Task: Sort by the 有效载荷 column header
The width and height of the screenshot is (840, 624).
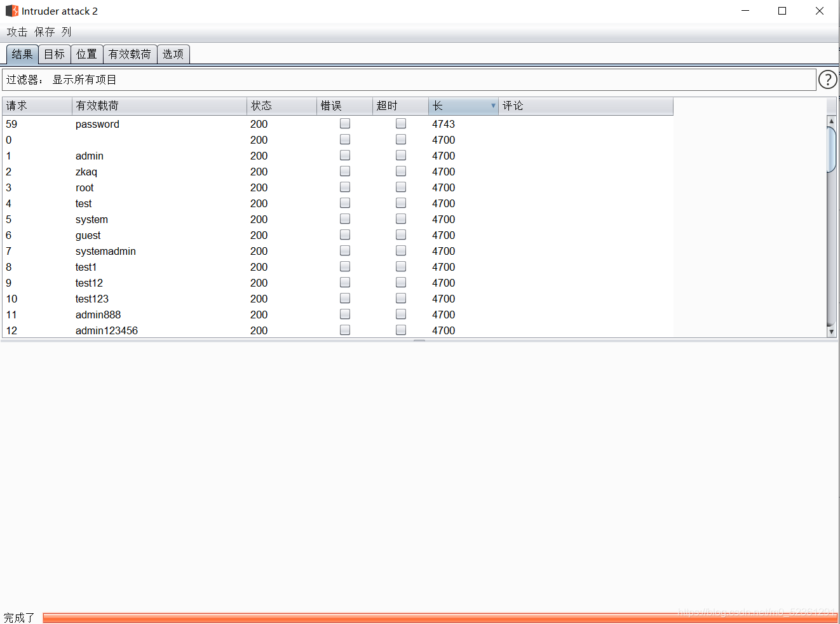Action: coord(159,105)
